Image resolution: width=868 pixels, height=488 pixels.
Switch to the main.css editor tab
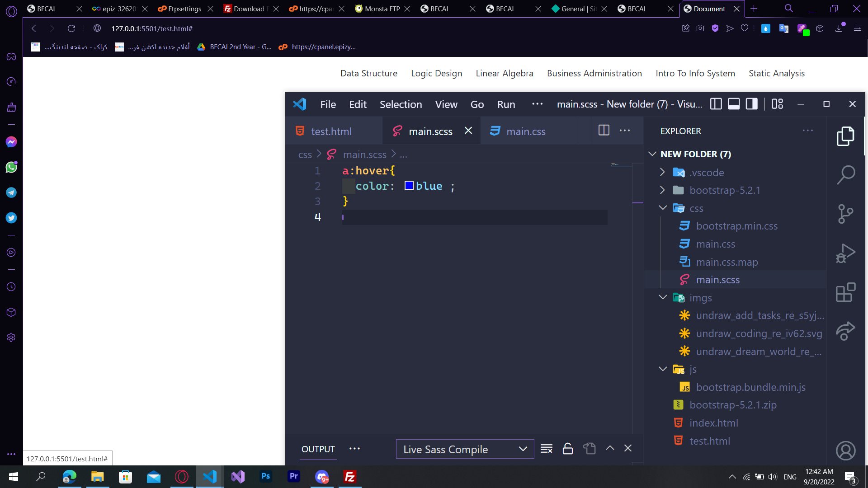526,131
